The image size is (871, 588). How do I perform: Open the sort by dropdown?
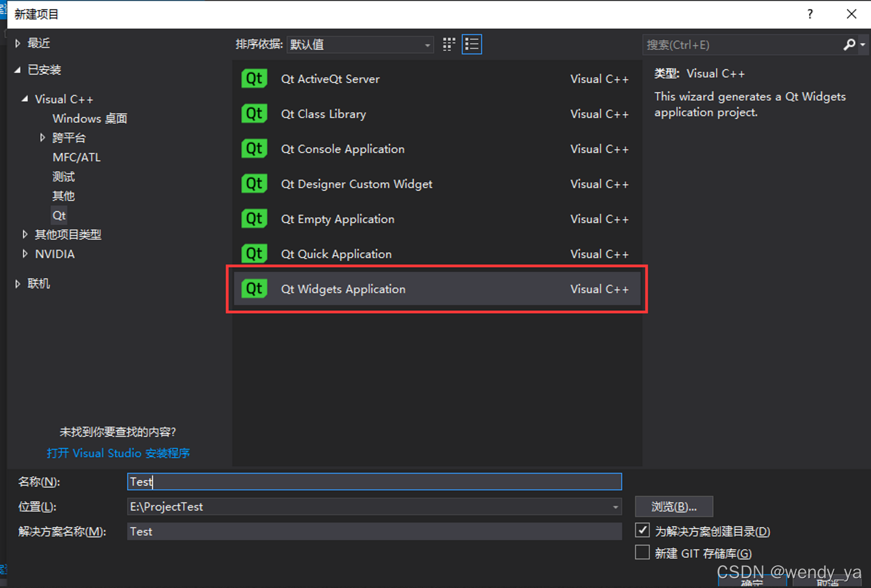click(360, 44)
